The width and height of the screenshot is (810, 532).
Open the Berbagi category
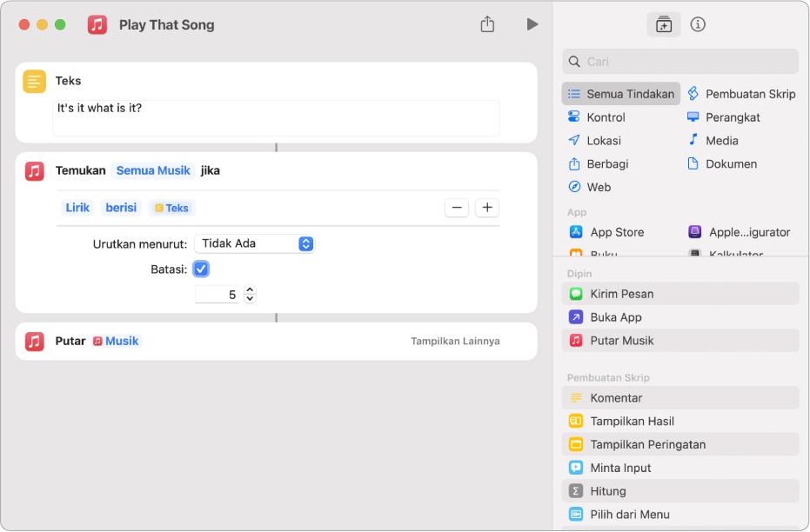click(x=598, y=163)
